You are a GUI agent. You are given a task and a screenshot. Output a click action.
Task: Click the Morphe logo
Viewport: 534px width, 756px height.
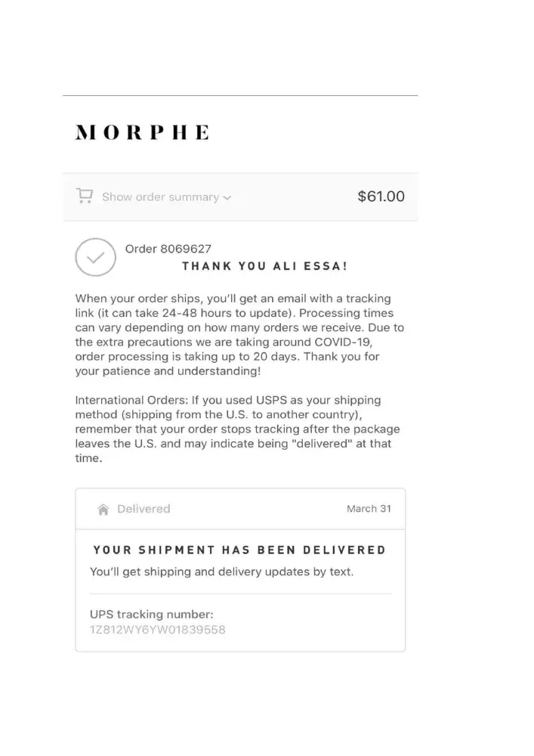pyautogui.click(x=142, y=133)
